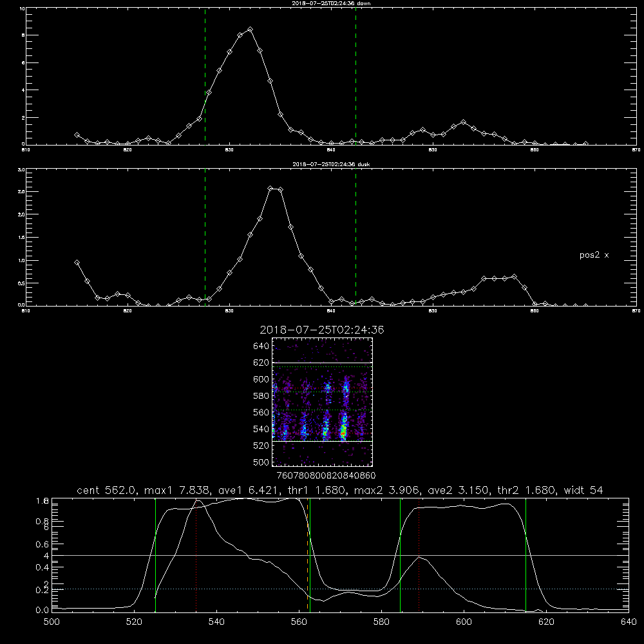Click the orange dashed line in bottom plot
The image size is (644, 644).
(308, 555)
